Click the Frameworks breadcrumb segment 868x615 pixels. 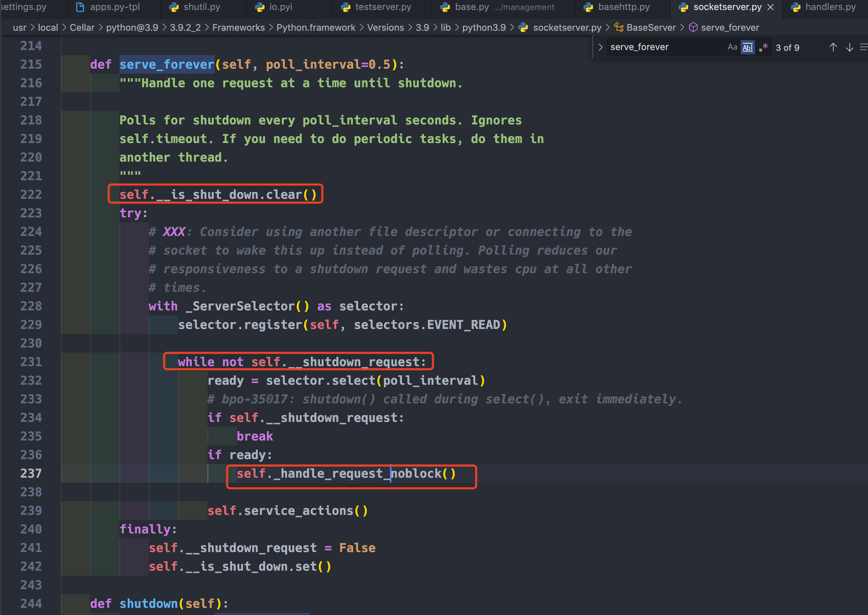pyautogui.click(x=238, y=28)
